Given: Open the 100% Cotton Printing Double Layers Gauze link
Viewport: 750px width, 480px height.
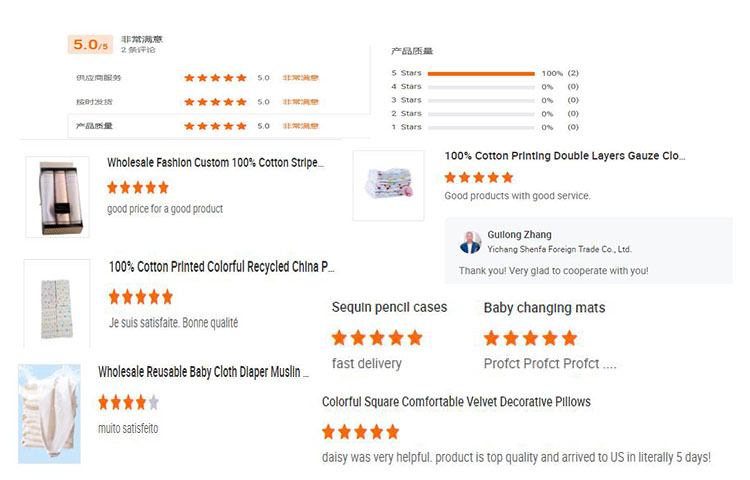Looking at the screenshot, I should [565, 156].
